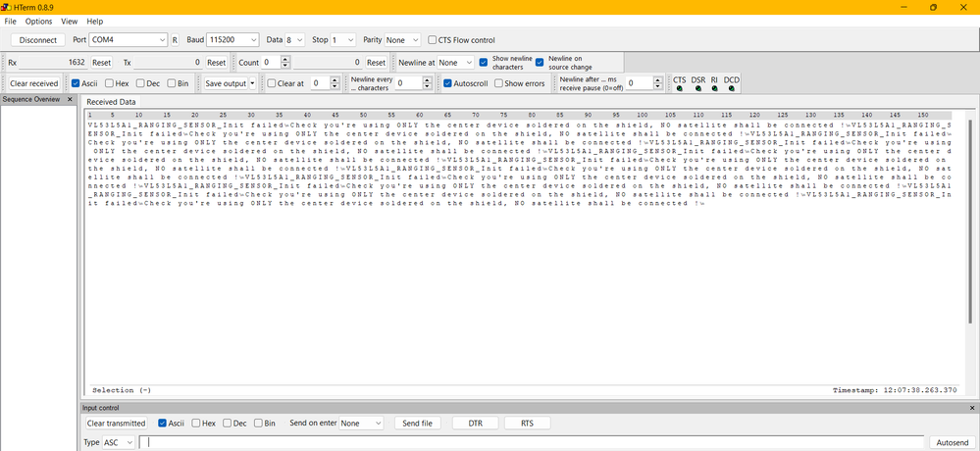
Task: Click the RI status indicator LED
Action: point(714,88)
